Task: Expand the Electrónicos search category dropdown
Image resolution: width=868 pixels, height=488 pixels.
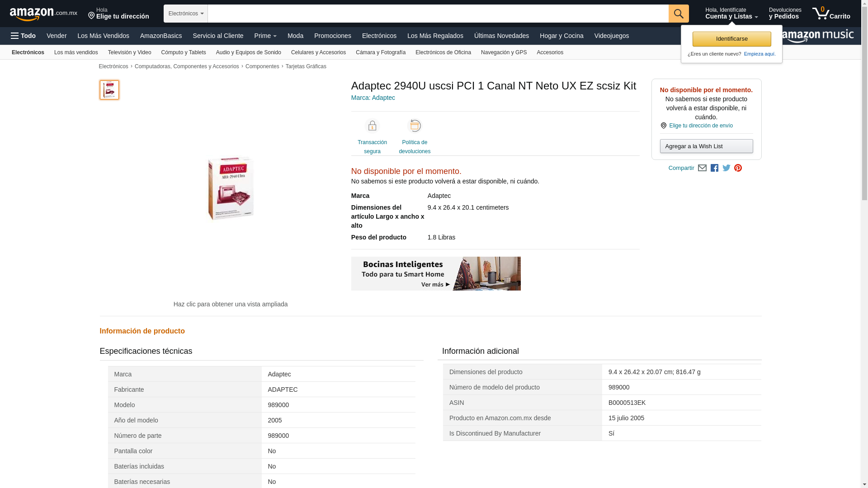Action: 185,14
